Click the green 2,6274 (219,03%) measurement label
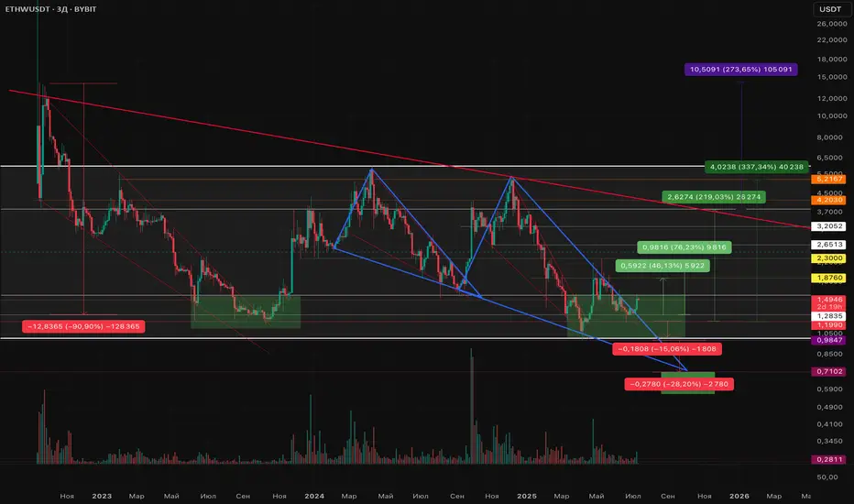The width and height of the screenshot is (854, 504). 714,197
